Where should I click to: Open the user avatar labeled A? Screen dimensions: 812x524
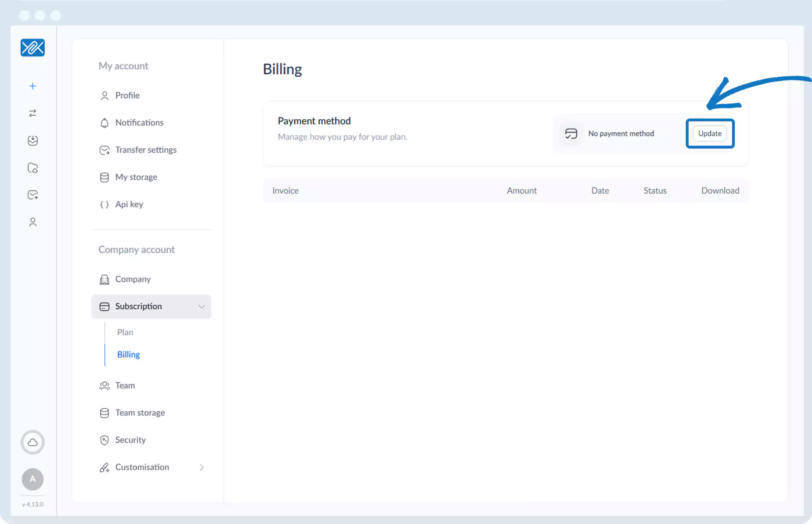[x=32, y=479]
